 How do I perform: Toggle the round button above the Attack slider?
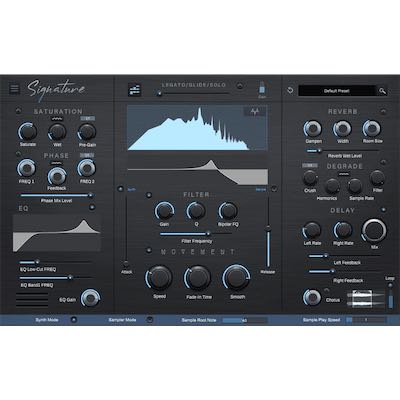(x=120, y=189)
